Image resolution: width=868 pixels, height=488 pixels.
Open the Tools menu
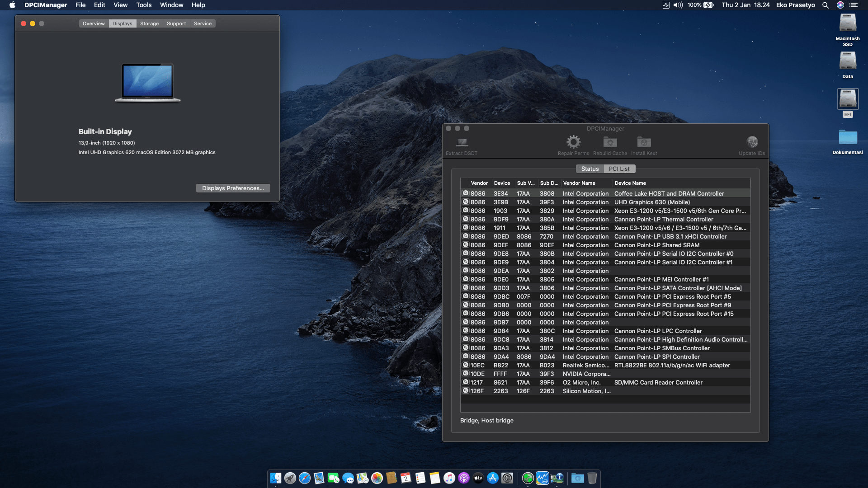click(x=144, y=5)
